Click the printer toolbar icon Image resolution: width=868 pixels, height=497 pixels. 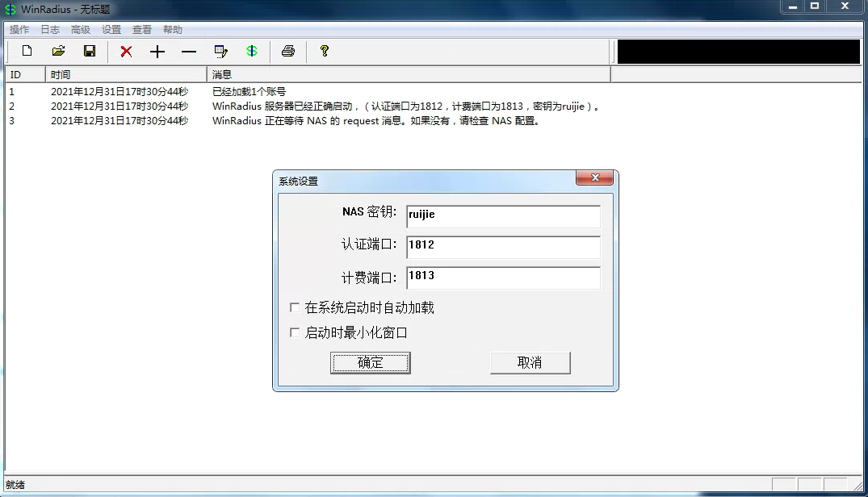coord(288,52)
